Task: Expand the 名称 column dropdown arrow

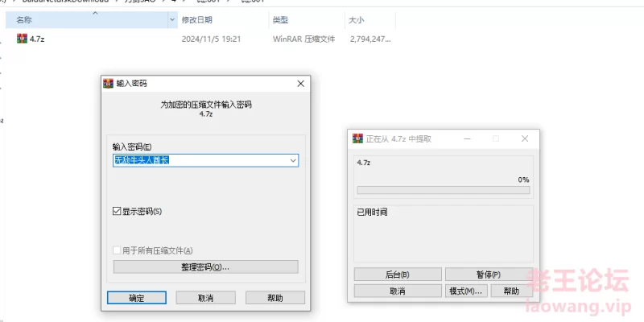Action: point(172,19)
